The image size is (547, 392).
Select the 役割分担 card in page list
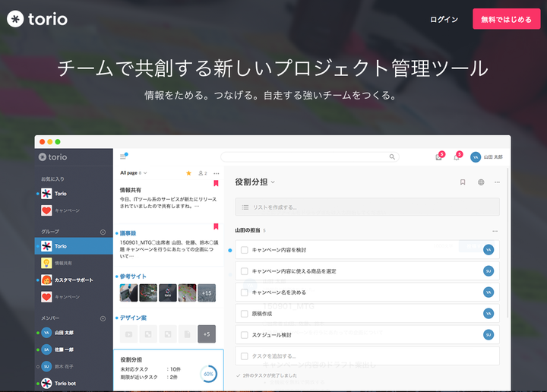(169, 370)
